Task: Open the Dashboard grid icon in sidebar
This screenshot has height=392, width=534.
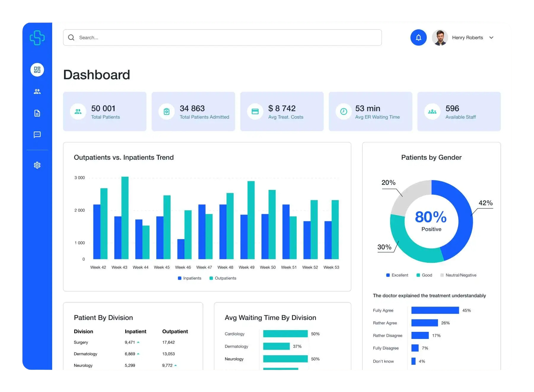Action: pos(37,70)
